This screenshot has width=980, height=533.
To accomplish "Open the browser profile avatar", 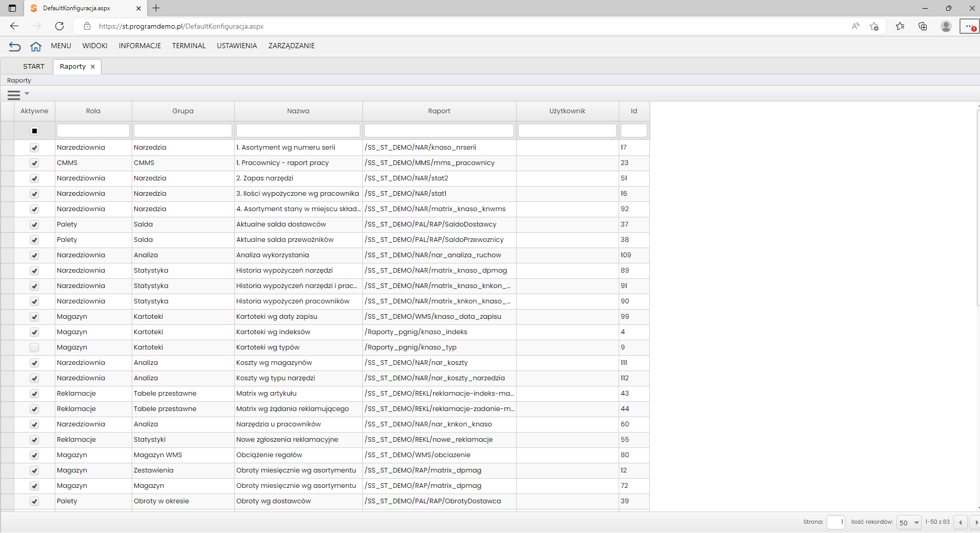I will (946, 26).
